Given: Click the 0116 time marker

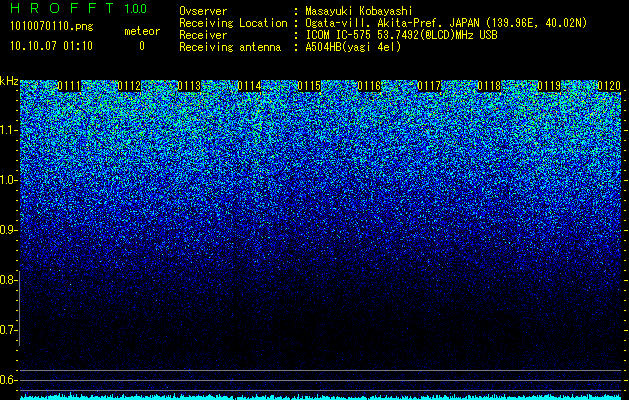Looking at the screenshot, I should click(369, 86).
